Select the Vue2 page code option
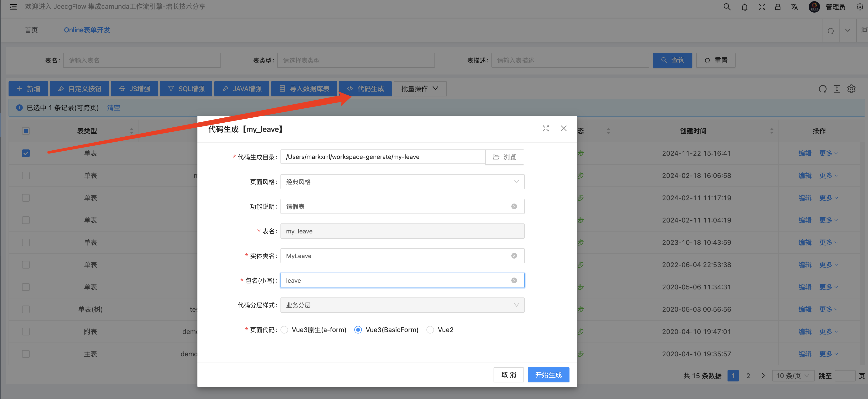Viewport: 868px width, 399px height. (x=430, y=329)
